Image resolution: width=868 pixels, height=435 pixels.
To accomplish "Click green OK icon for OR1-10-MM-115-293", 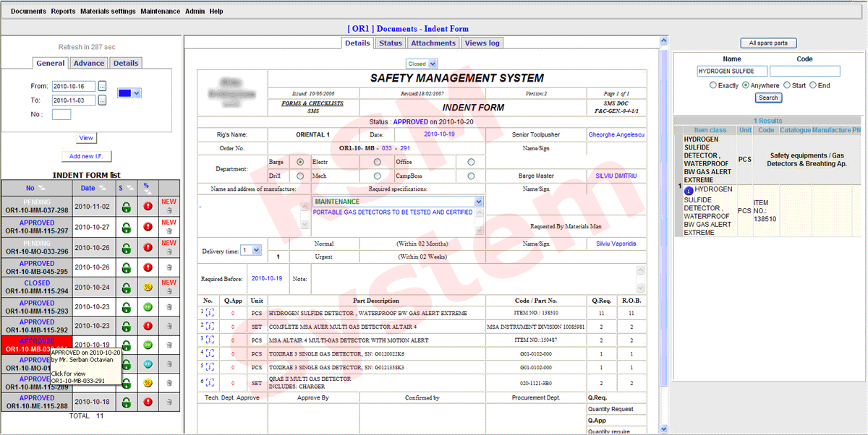I will pos(148,306).
